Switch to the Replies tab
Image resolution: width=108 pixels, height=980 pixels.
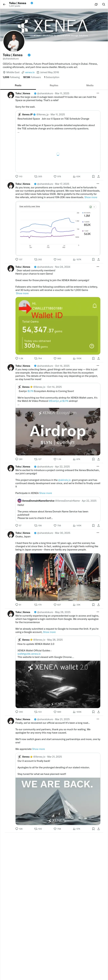54,85
